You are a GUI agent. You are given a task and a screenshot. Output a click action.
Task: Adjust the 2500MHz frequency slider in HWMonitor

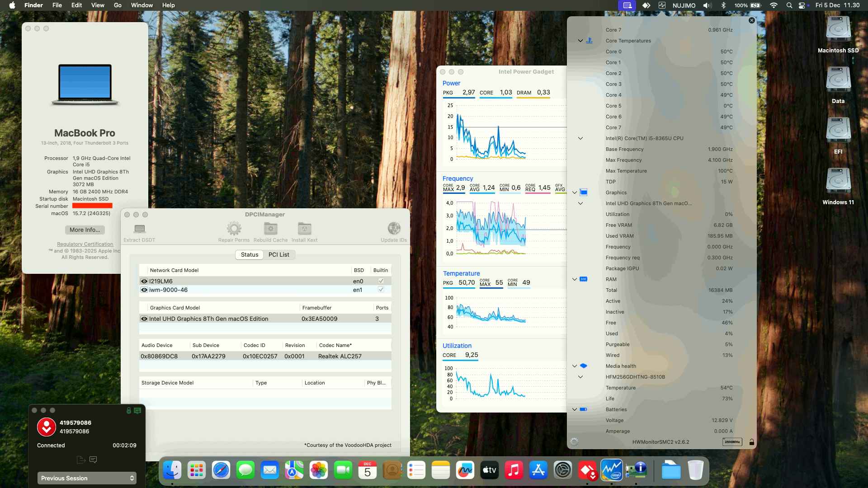732,442
